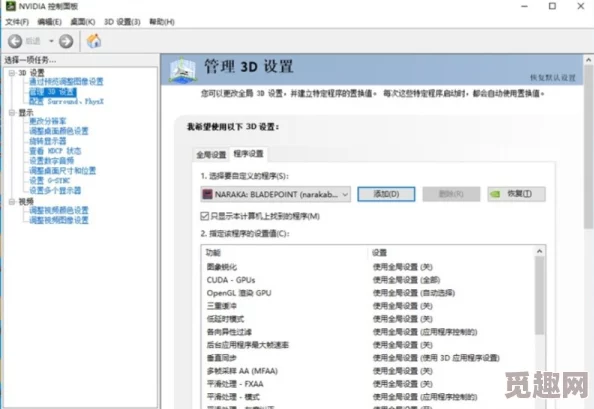Click the 各向异性过滤 settings row
This screenshot has height=409, width=594.
pos(368,332)
